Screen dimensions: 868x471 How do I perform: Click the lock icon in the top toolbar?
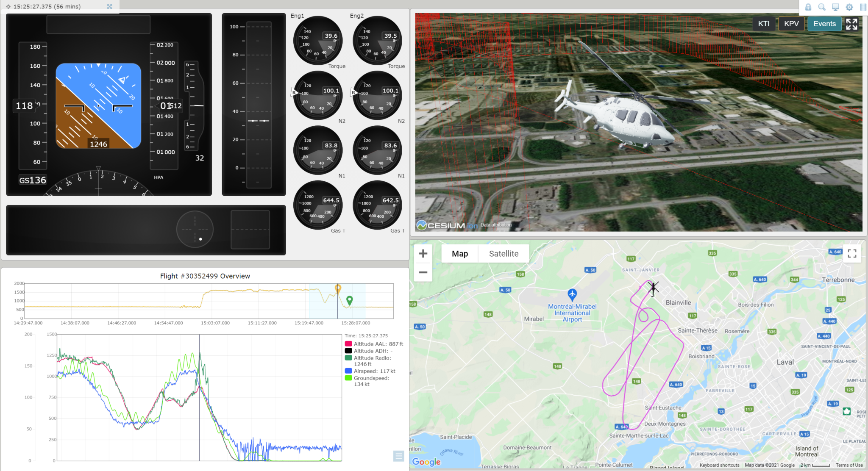coord(809,7)
